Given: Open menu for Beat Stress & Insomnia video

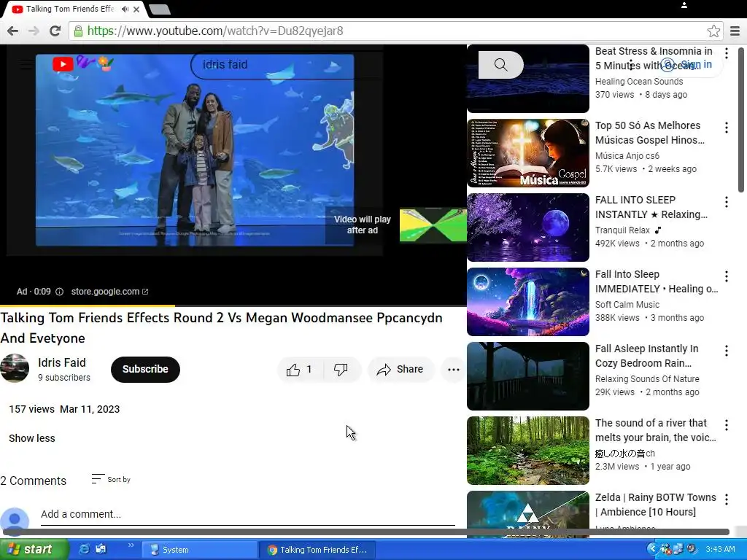Looking at the screenshot, I should (x=727, y=53).
